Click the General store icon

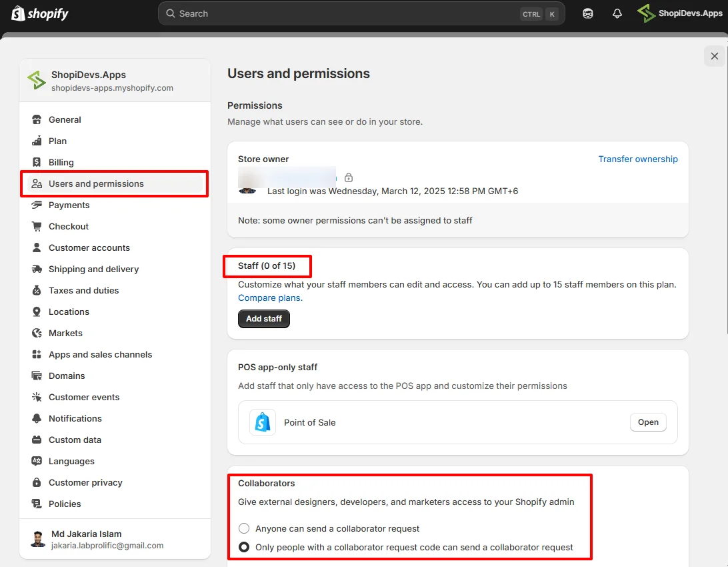coord(37,120)
